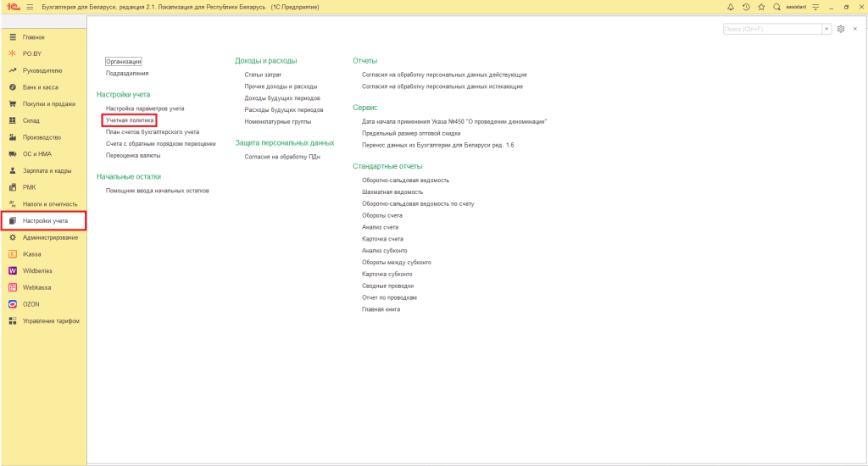868x466 pixels.
Task: Open the hamburger main menu icon
Action: [30, 7]
